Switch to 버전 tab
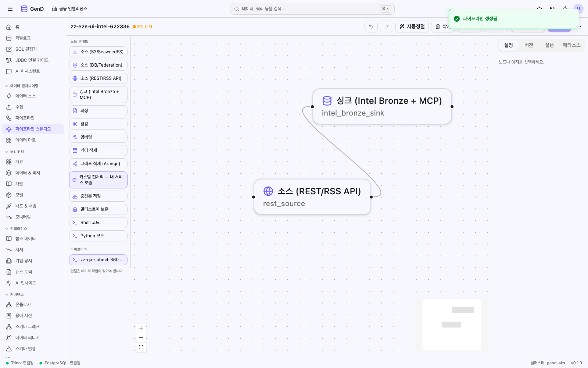The width and height of the screenshot is (588, 368). click(x=529, y=45)
